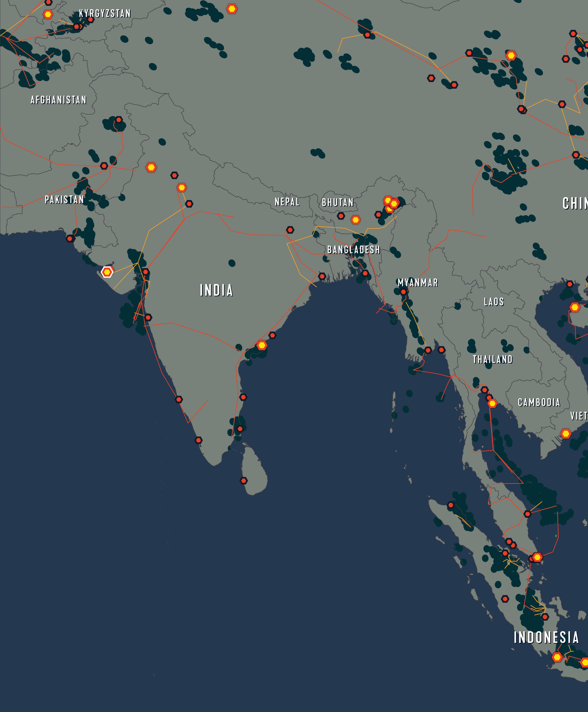Screen dimensions: 588x712
Task: Select the southernmost red hexagon on India's west coast
Action: coord(198,440)
